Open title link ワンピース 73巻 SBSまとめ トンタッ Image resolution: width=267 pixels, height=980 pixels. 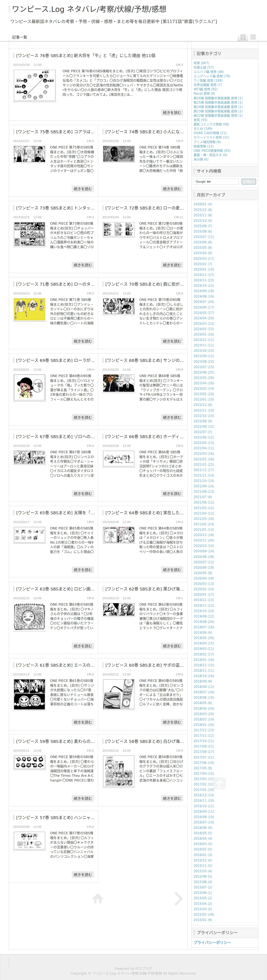(x=55, y=208)
